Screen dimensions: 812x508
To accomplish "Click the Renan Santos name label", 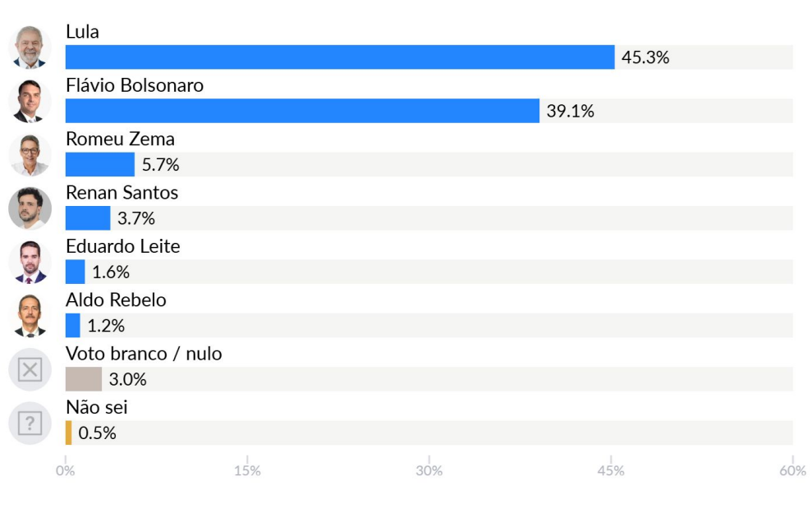I will pos(122,193).
